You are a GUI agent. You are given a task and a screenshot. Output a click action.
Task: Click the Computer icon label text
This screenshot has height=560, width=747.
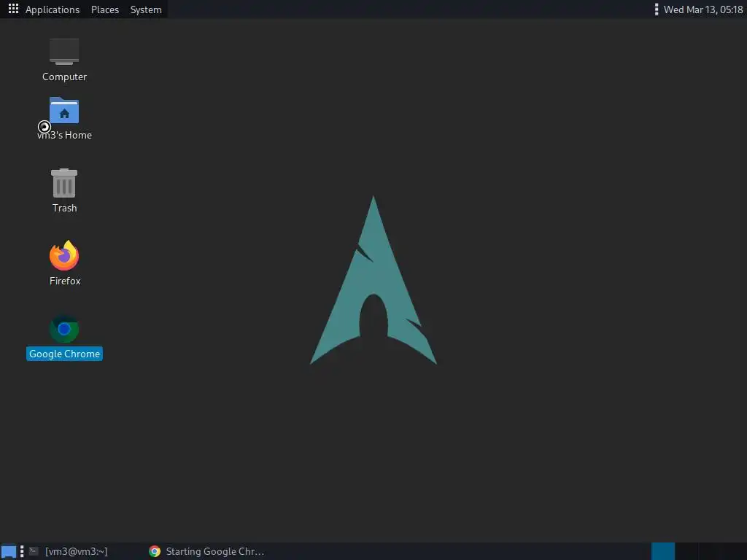64,77
